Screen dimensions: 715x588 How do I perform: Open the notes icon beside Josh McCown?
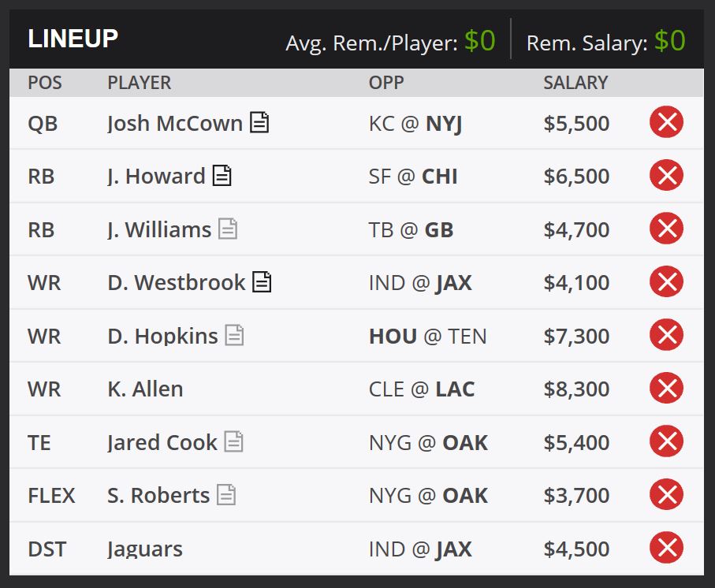point(259,122)
